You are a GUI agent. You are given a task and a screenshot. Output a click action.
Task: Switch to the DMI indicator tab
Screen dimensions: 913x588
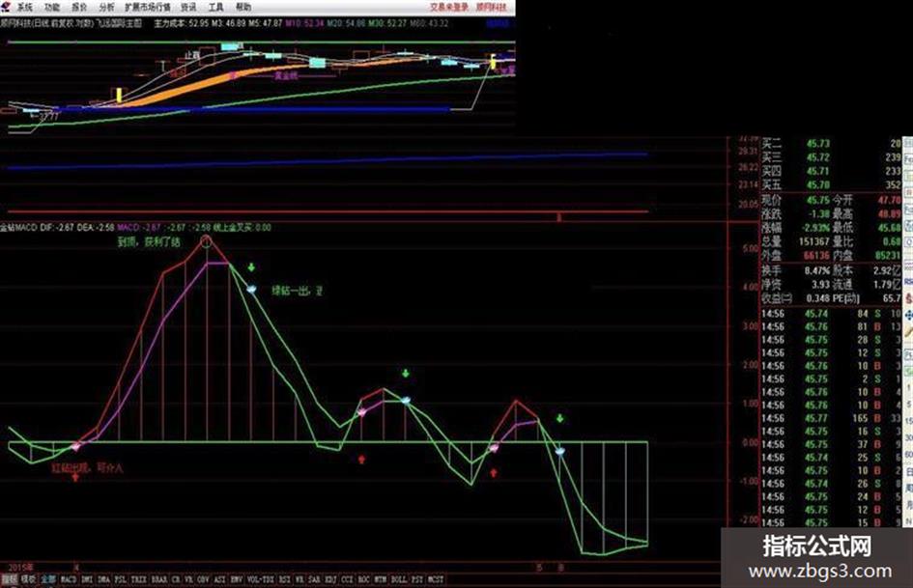(87, 579)
